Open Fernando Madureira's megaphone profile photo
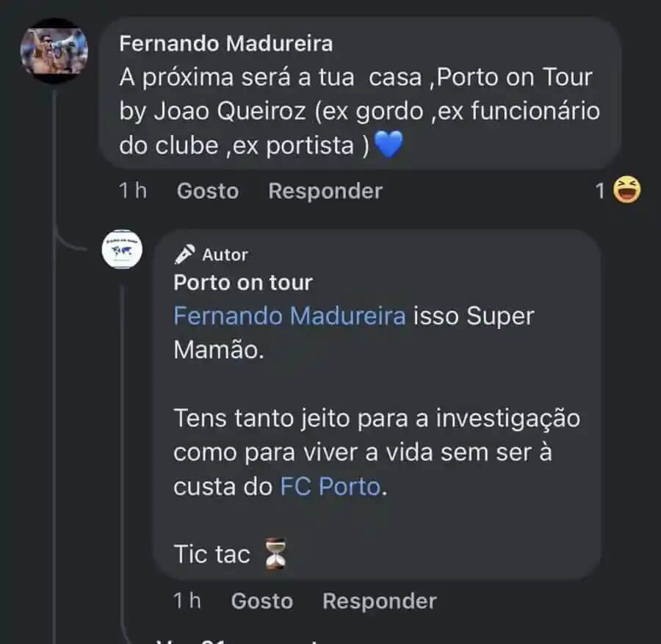The width and height of the screenshot is (661, 644). point(54,50)
